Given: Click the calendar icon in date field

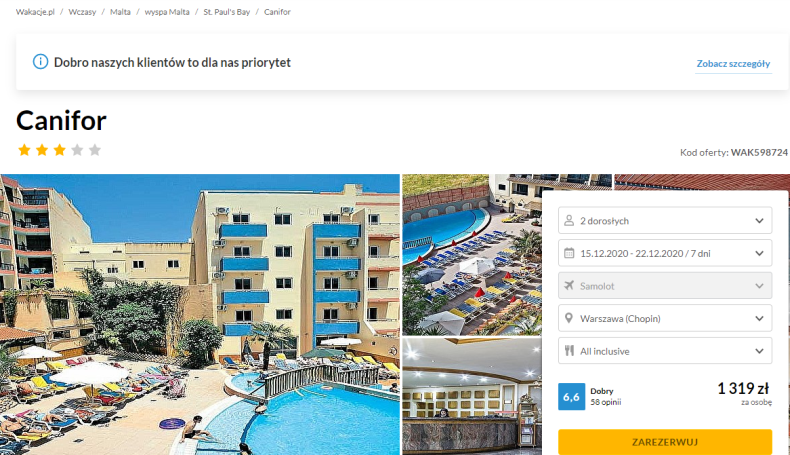Looking at the screenshot, I should pyautogui.click(x=569, y=253).
